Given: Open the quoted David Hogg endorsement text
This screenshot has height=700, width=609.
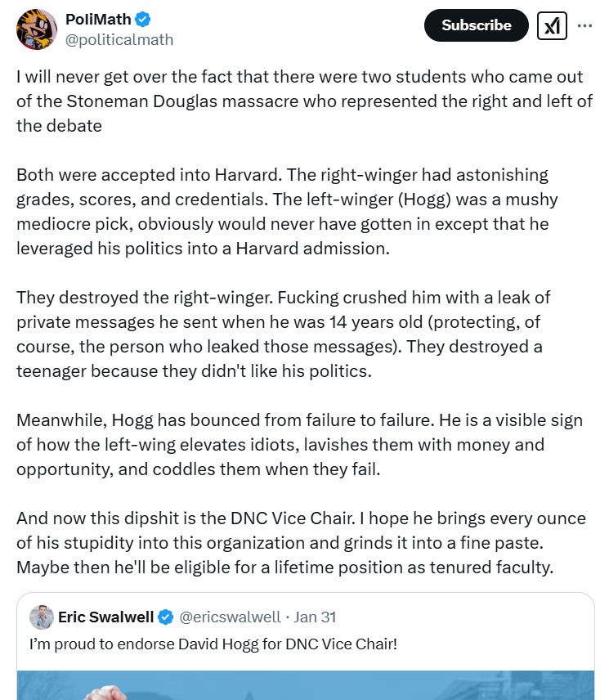Looking at the screenshot, I should pos(213,644).
